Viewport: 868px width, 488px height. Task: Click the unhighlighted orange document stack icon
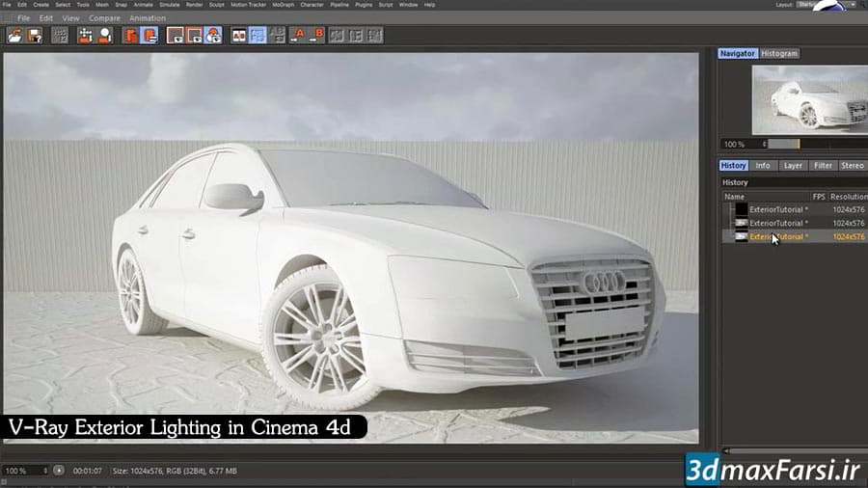click(x=130, y=36)
